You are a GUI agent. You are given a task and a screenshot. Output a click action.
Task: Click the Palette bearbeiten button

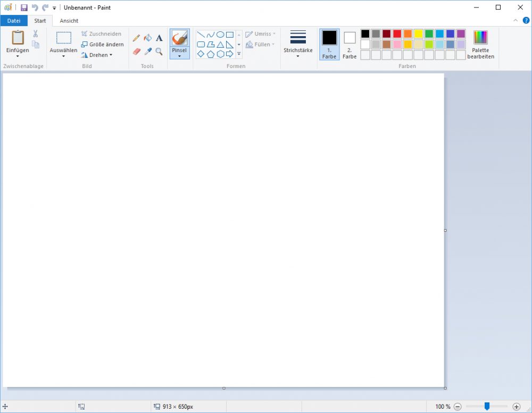pyautogui.click(x=480, y=45)
